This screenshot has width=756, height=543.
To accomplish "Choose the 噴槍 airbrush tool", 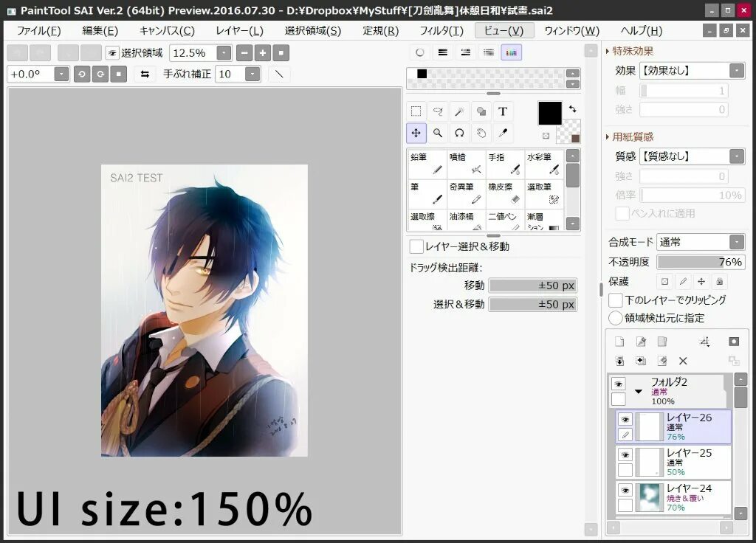I will tap(467, 164).
